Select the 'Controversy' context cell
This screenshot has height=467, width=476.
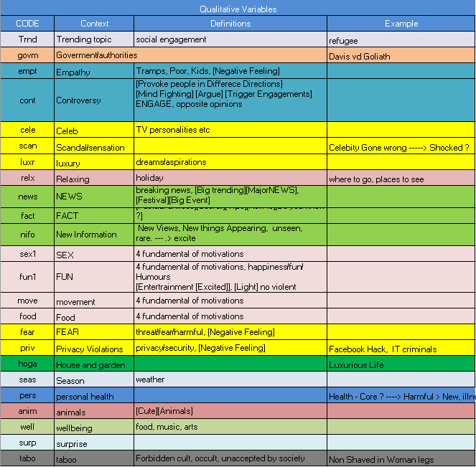[x=94, y=100]
